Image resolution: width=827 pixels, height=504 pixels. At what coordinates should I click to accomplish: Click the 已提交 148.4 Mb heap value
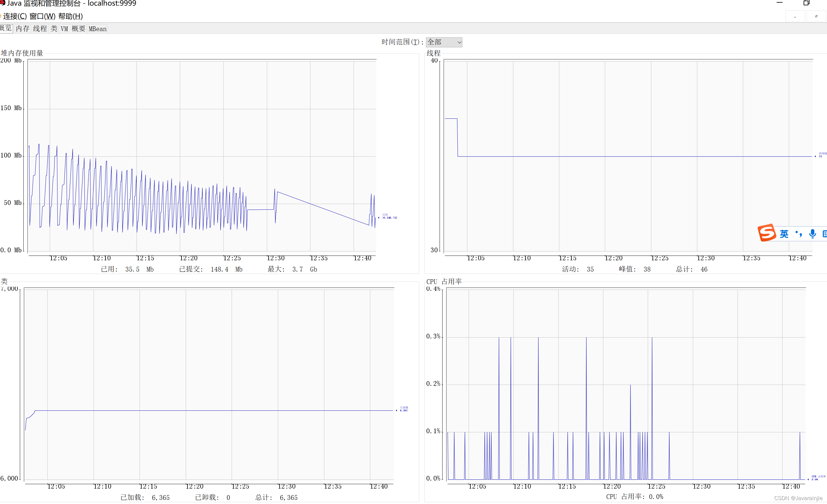click(x=211, y=269)
